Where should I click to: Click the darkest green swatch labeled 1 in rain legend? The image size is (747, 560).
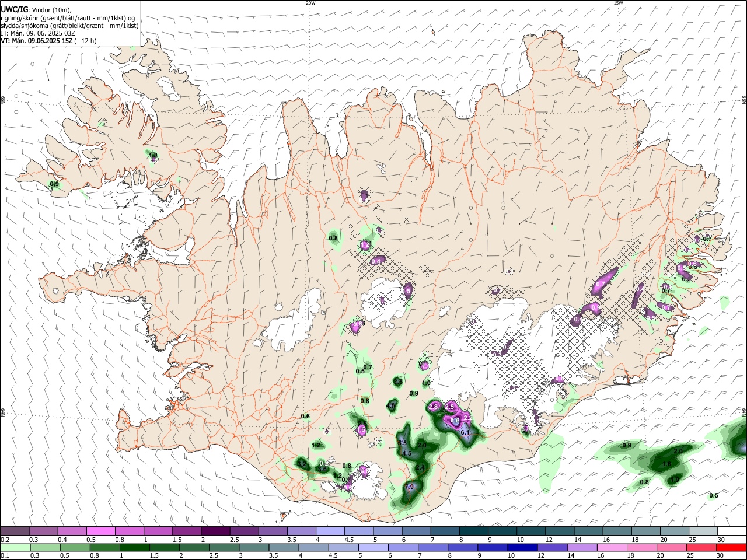click(134, 548)
